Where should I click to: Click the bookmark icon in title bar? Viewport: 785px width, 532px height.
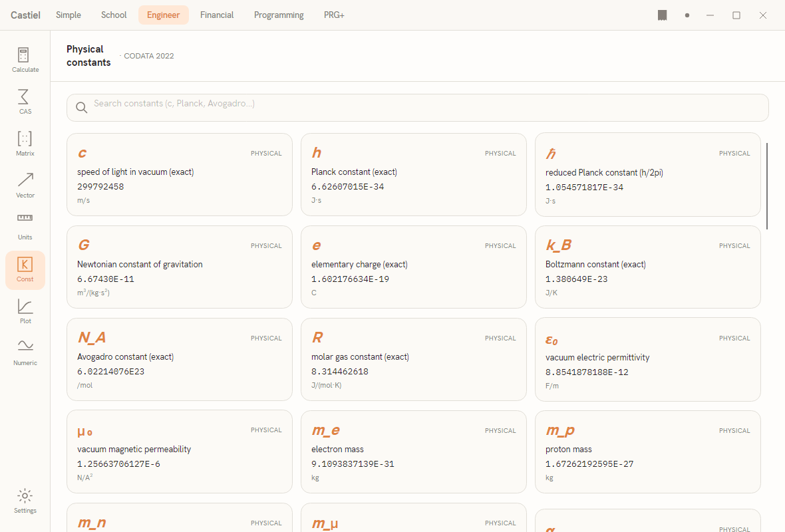pyautogui.click(x=663, y=15)
